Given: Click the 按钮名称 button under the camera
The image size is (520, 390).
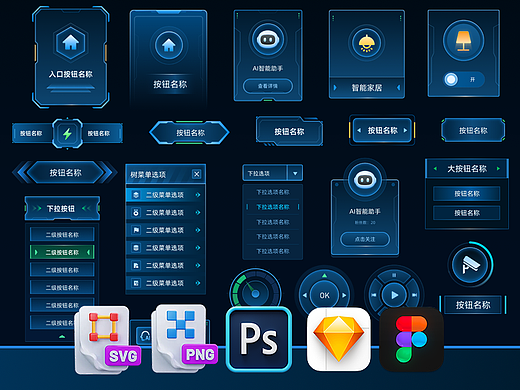Looking at the screenshot, I should point(473,305).
